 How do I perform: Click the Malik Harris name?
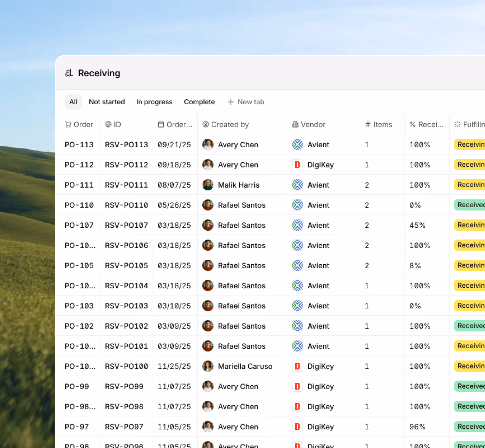[x=239, y=185]
